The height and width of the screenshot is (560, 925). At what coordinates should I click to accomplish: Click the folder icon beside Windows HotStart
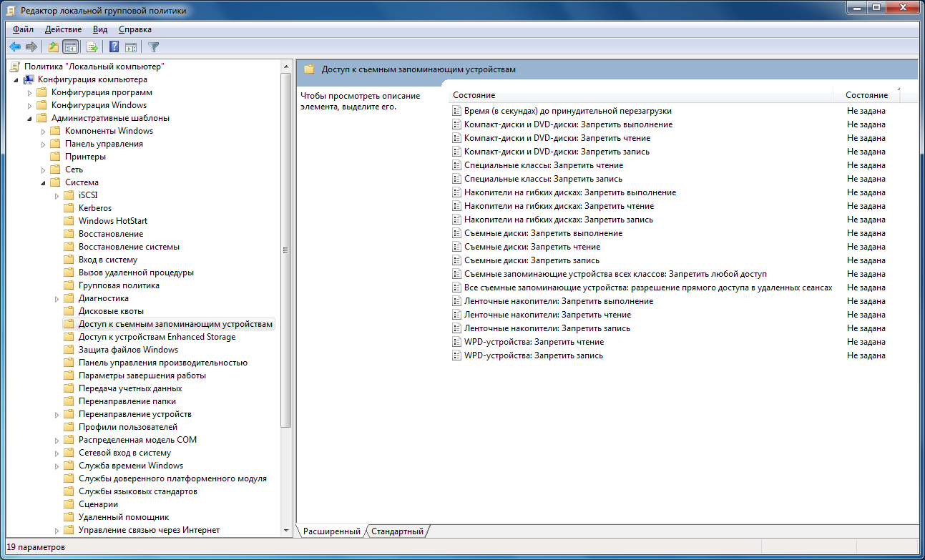[69, 221]
